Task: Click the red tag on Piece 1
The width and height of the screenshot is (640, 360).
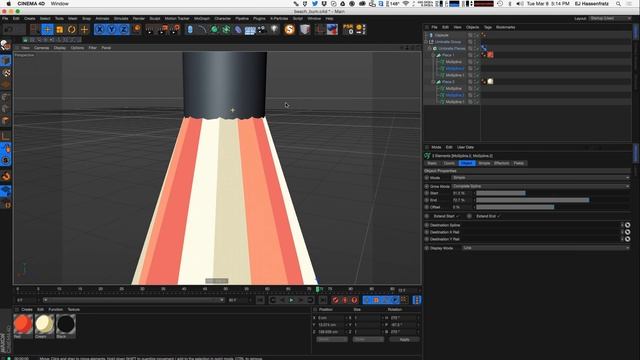Action: click(490, 55)
